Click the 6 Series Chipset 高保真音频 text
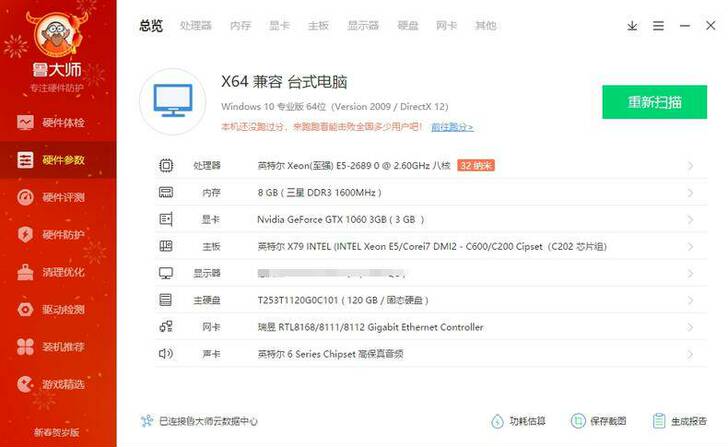Image resolution: width=728 pixels, height=447 pixels. pos(330,354)
